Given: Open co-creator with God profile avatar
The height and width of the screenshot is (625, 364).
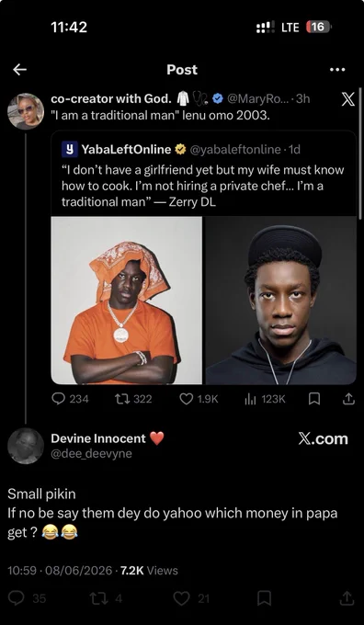Looking at the screenshot, I should click(26, 111).
